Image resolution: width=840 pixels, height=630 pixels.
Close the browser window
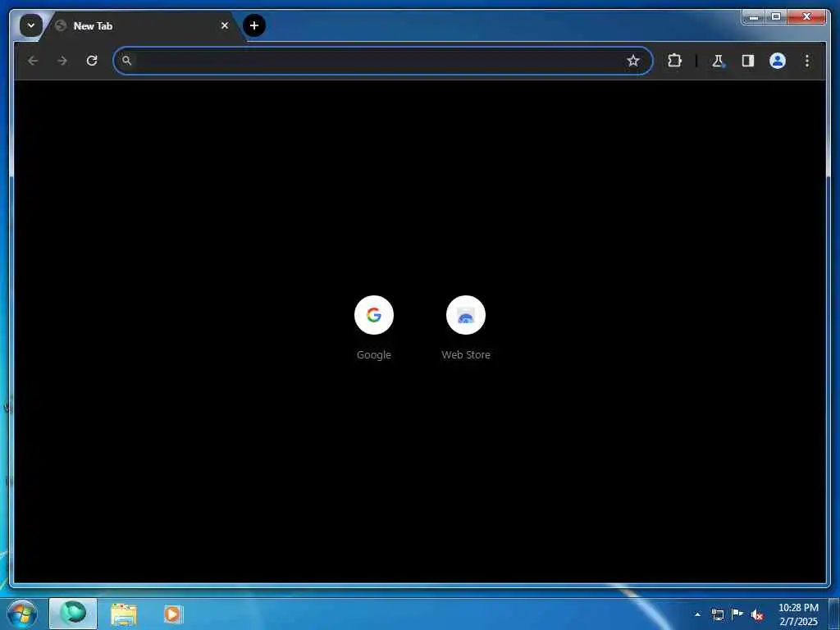click(806, 16)
